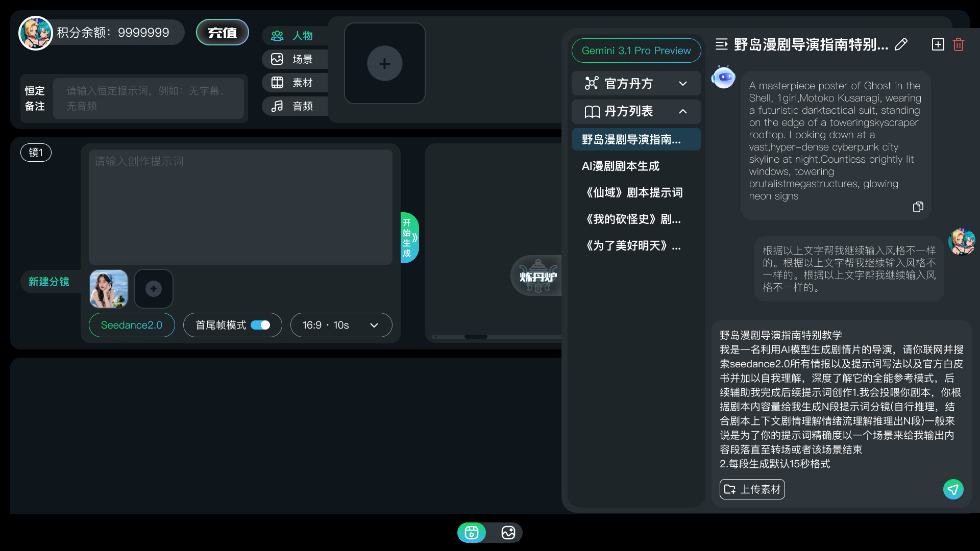Open the 16:9 · 10s format dropdown
980x551 pixels.
(341, 325)
